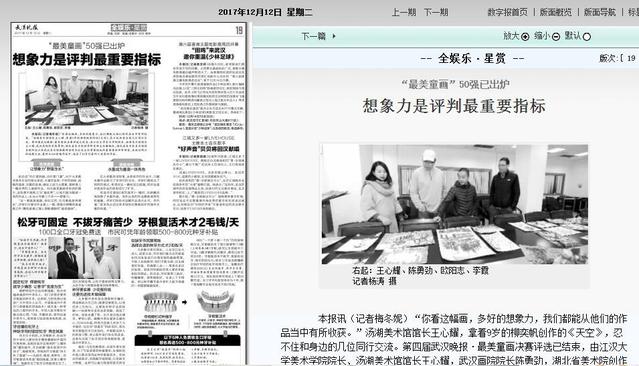This screenshot has width=639, height=366.
Task: Open next issue 下一期
Action: click(436, 12)
